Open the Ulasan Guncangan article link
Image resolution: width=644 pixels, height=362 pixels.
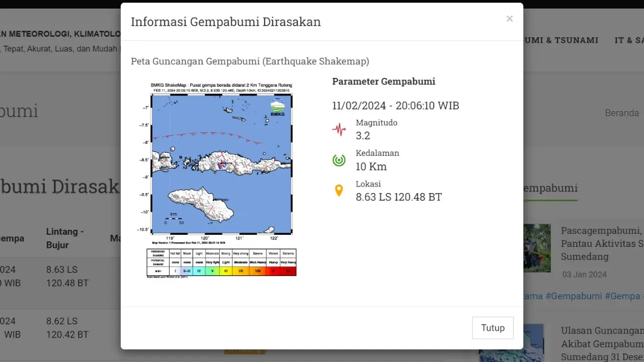(602, 344)
